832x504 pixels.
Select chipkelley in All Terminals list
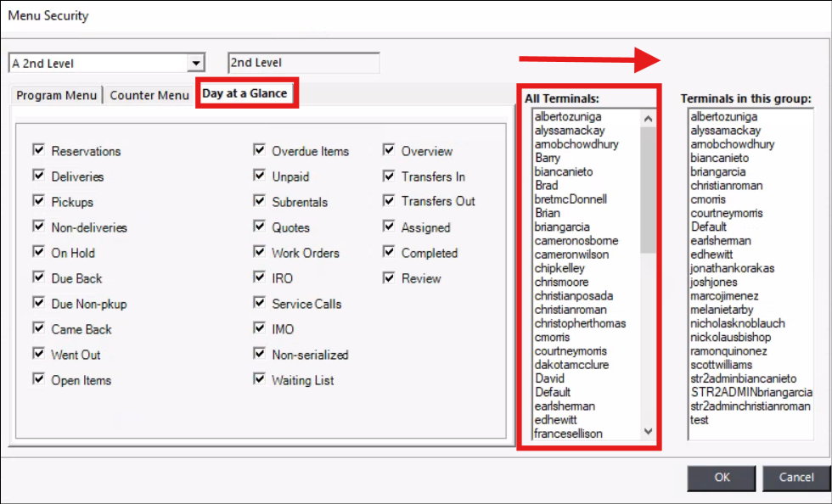559,268
